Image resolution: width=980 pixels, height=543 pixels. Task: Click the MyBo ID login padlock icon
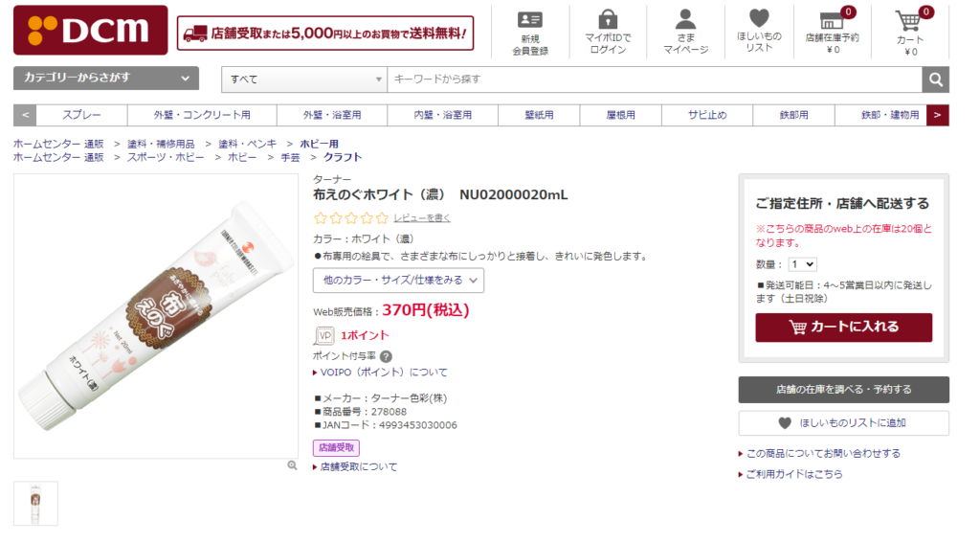click(x=608, y=20)
